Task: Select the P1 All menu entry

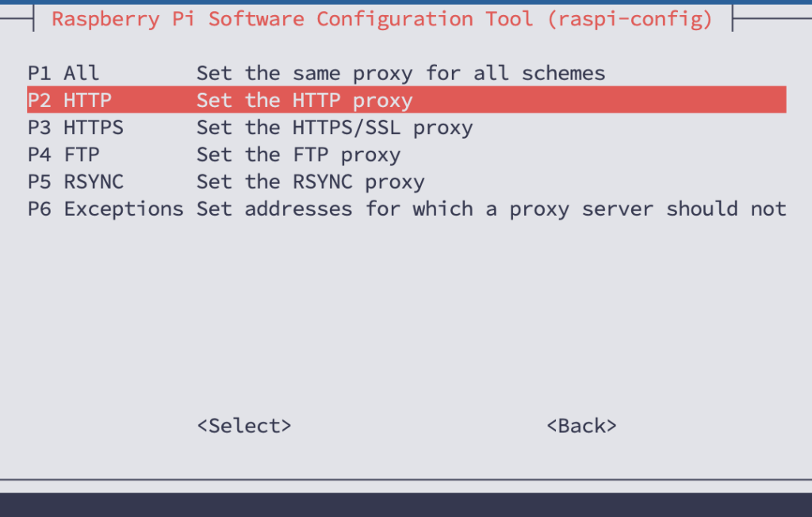Action: [x=63, y=74]
